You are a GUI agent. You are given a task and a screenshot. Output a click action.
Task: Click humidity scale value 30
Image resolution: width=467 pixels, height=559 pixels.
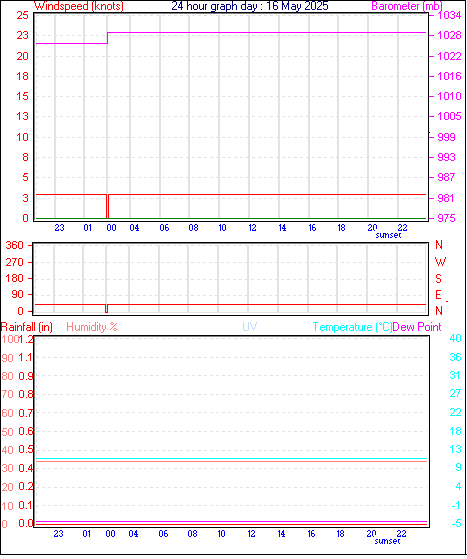click(7, 468)
